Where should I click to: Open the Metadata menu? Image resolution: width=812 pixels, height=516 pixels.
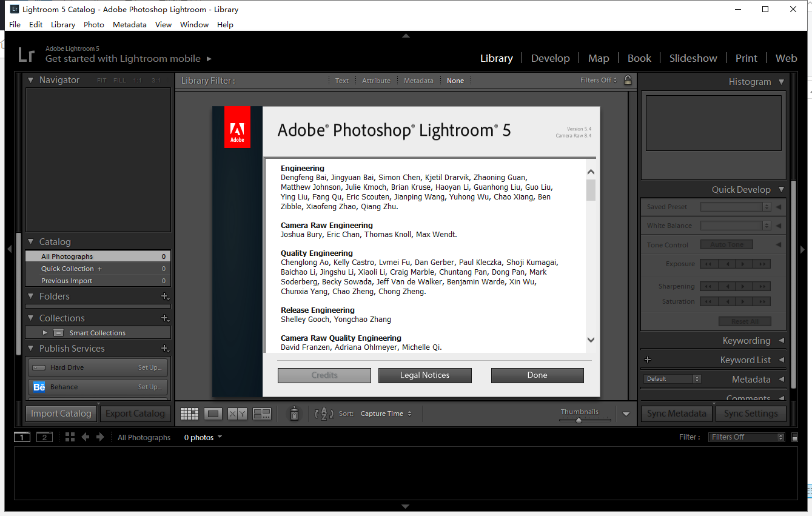point(130,25)
